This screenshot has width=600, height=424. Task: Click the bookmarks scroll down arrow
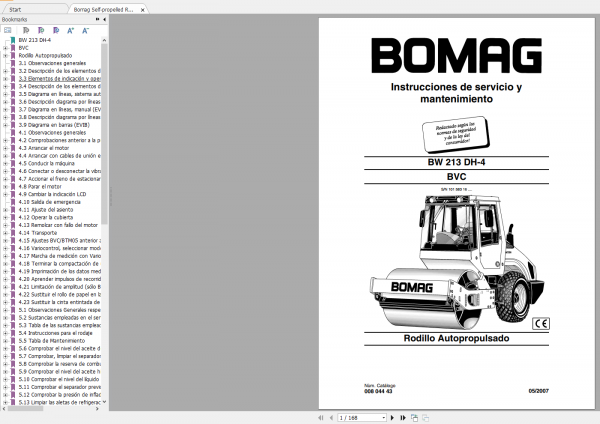coord(104,402)
